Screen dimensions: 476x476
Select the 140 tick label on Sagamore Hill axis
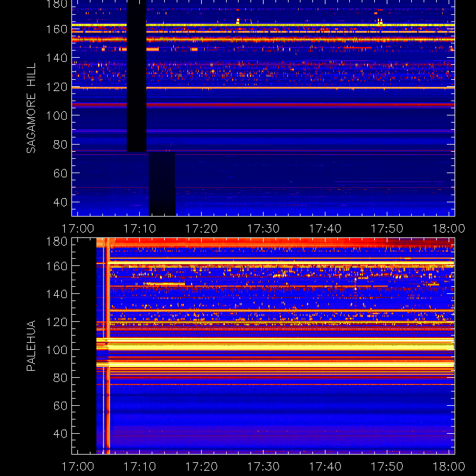[57, 58]
